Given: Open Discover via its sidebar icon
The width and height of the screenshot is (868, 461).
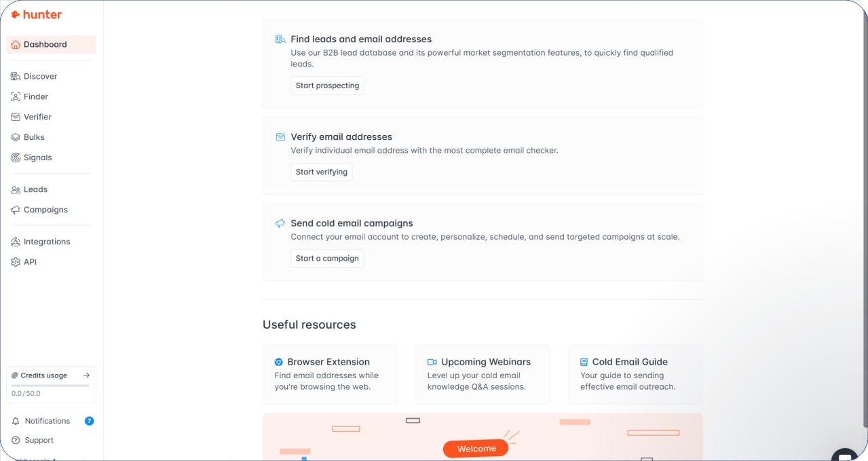Looking at the screenshot, I should pyautogui.click(x=16, y=77).
